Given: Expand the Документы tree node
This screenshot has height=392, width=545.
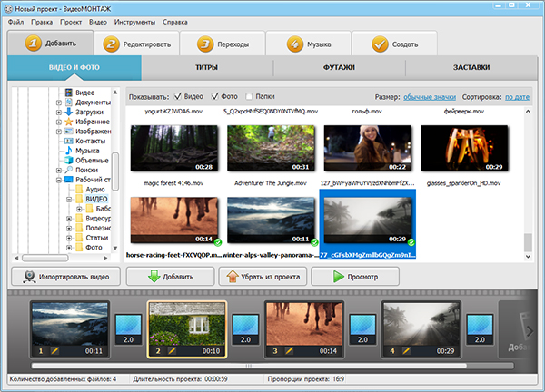Looking at the screenshot, I should [x=58, y=102].
